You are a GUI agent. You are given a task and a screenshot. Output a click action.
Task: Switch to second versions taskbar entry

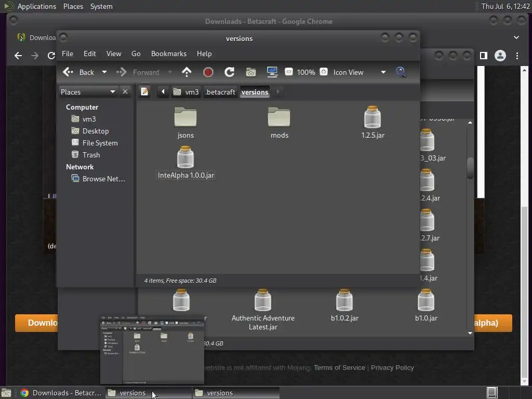click(236, 393)
